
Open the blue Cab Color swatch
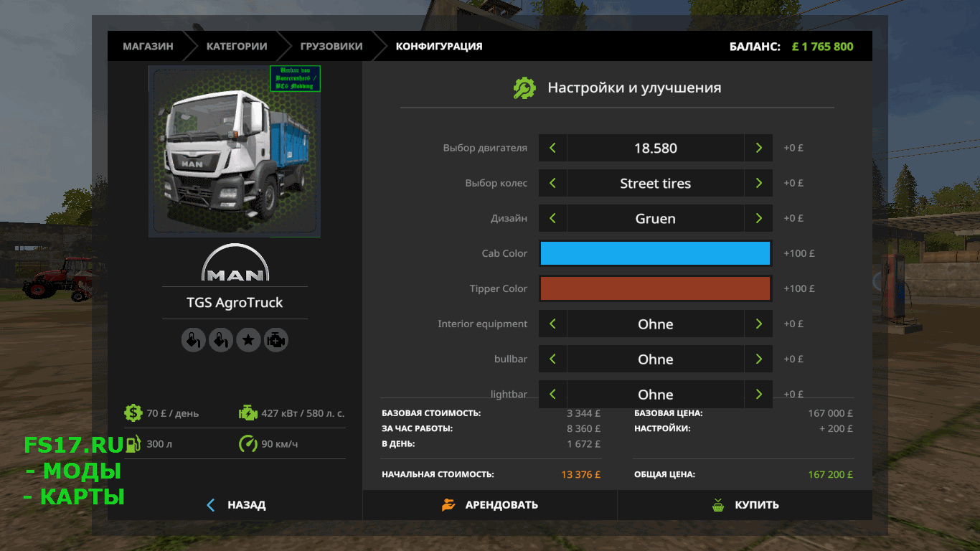pyautogui.click(x=655, y=253)
